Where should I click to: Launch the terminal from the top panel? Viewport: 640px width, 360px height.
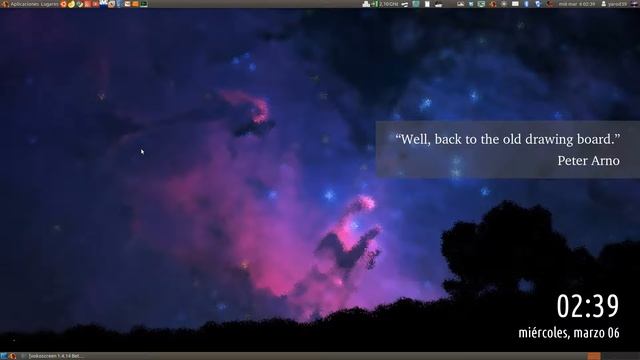144,4
